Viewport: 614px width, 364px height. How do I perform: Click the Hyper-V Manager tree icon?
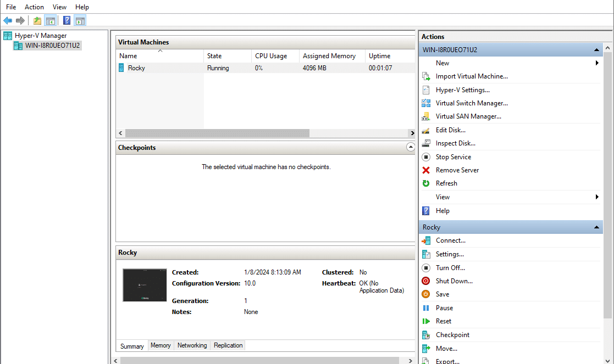coord(8,36)
